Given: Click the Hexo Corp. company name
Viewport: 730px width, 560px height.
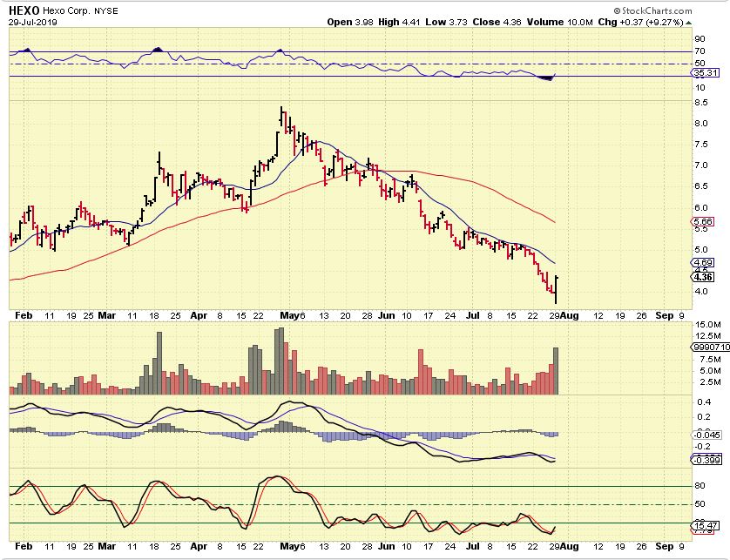Looking at the screenshot, I should (x=67, y=10).
